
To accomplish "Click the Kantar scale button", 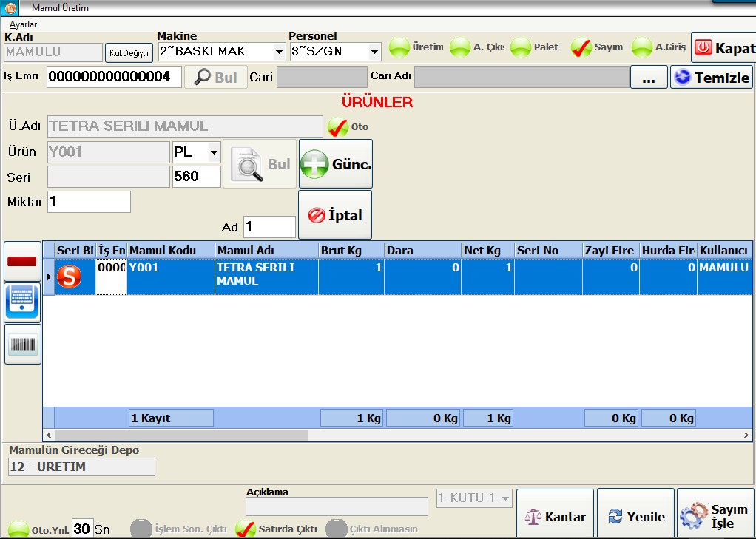I will pyautogui.click(x=555, y=517).
